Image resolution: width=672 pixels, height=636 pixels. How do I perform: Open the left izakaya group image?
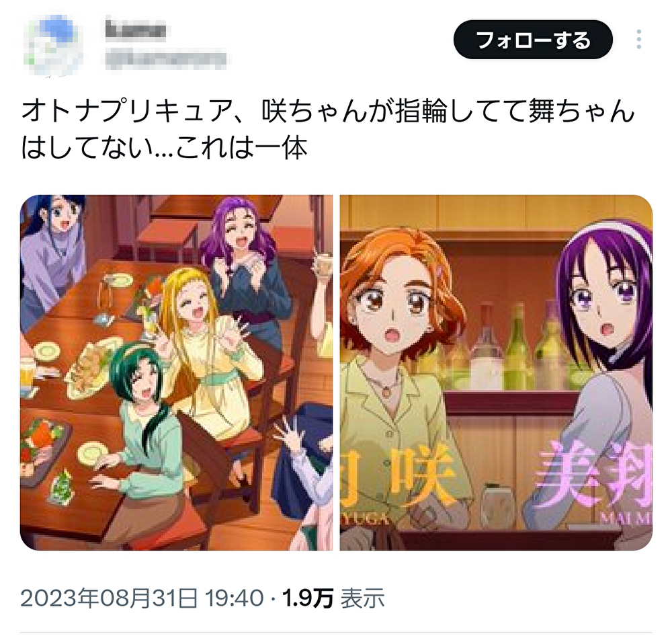(176, 372)
